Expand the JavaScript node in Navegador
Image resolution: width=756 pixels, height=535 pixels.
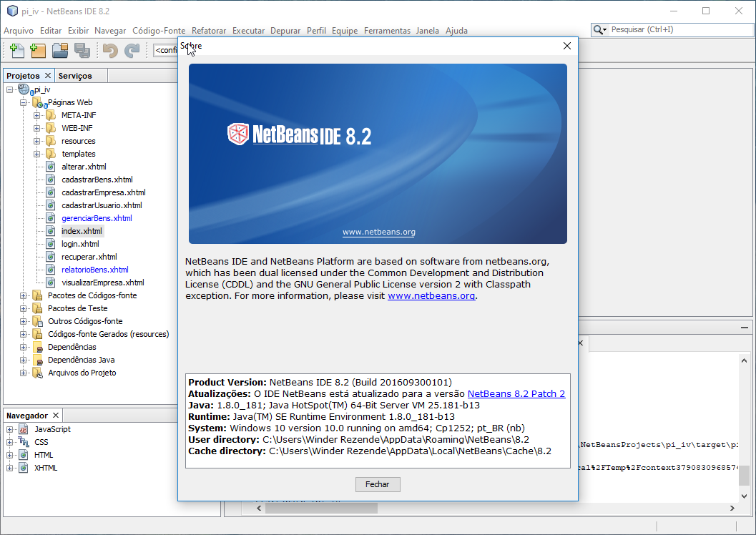[9, 429]
